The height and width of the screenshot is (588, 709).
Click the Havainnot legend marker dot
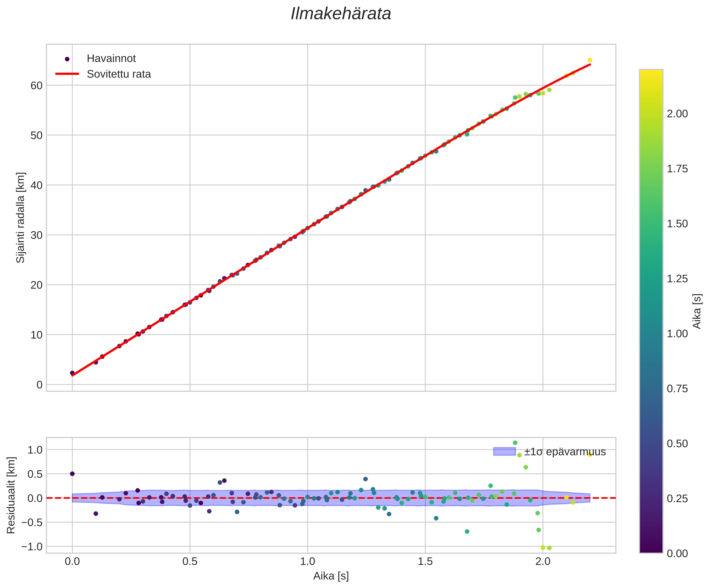tap(67, 59)
